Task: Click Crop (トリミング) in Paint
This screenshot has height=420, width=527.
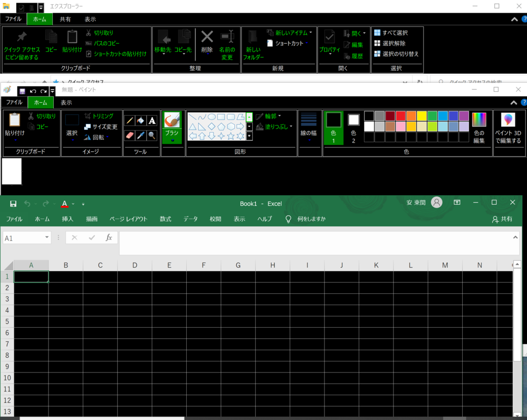Action: [99, 116]
